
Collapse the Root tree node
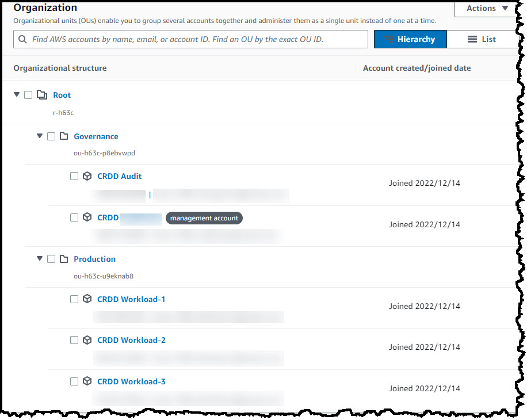[x=17, y=94]
